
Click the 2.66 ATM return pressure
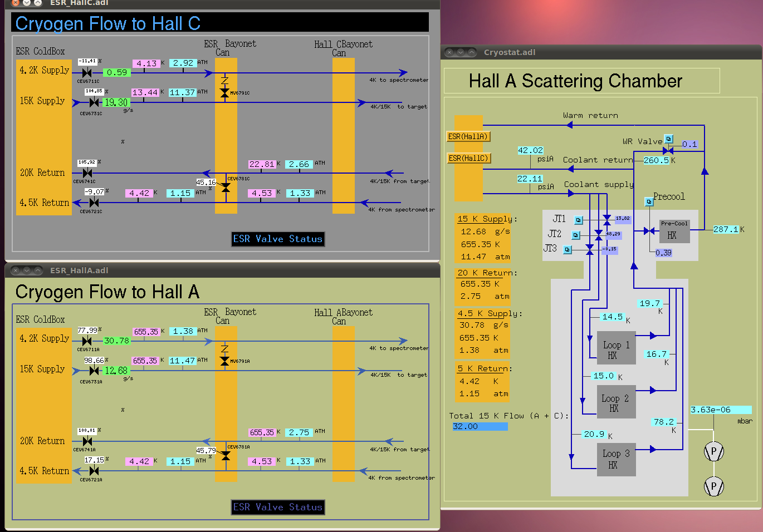pyautogui.click(x=299, y=164)
